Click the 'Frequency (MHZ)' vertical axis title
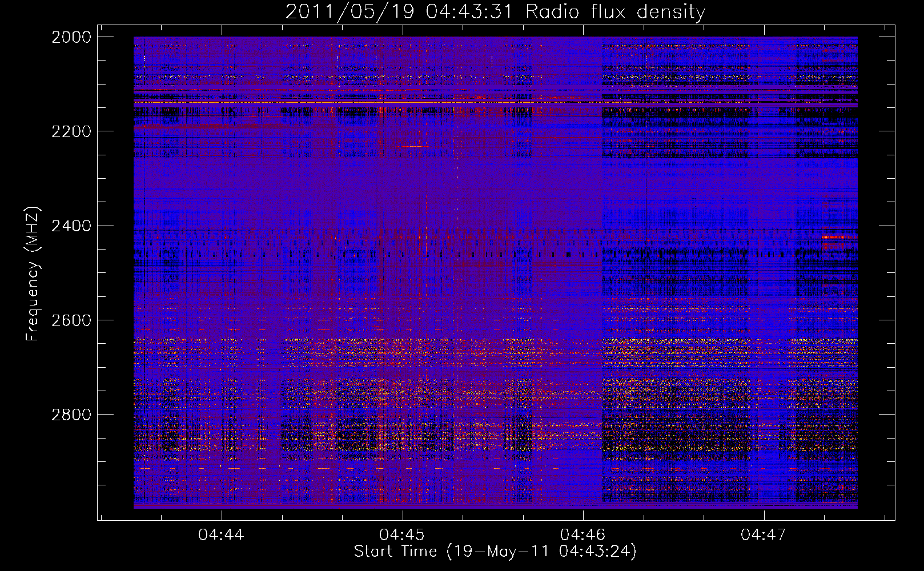924x571 pixels. coord(33,274)
